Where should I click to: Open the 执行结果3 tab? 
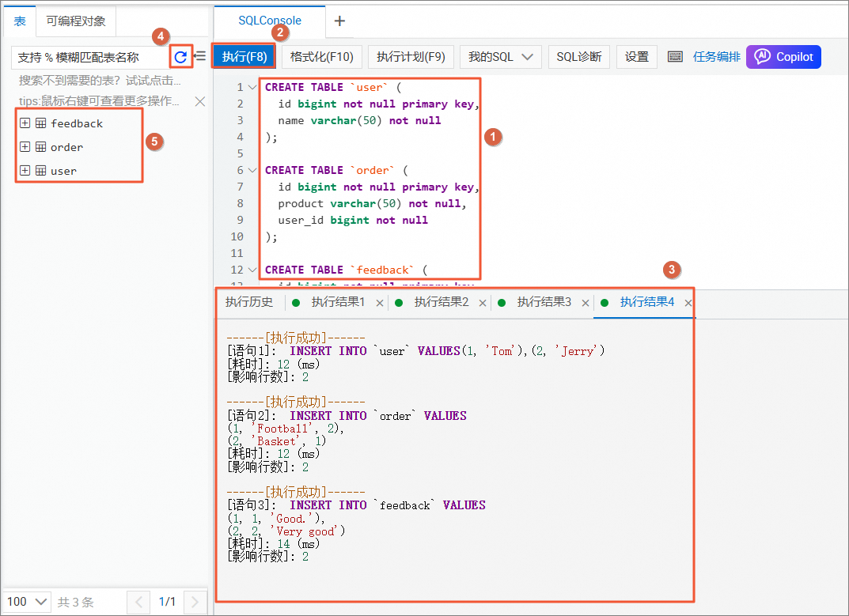(544, 302)
